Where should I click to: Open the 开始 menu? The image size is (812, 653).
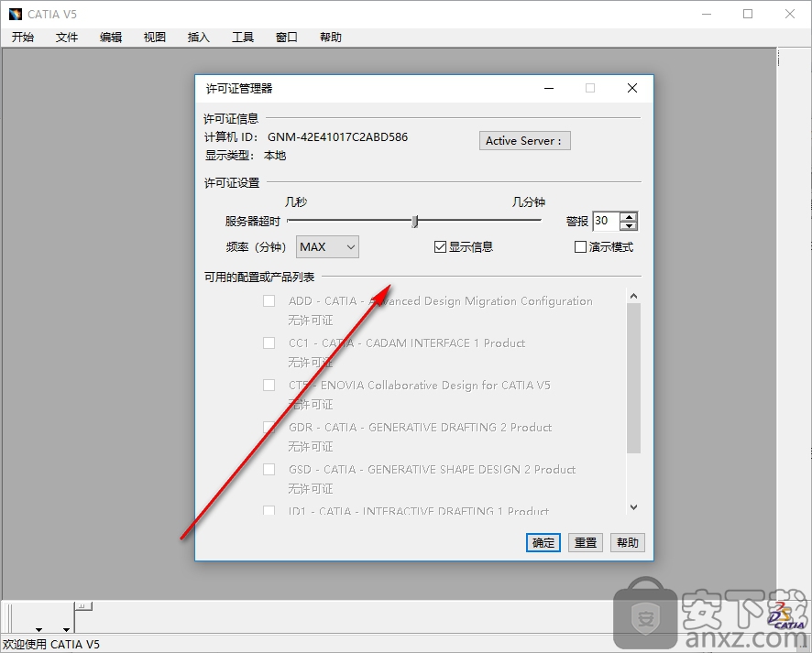pyautogui.click(x=23, y=38)
